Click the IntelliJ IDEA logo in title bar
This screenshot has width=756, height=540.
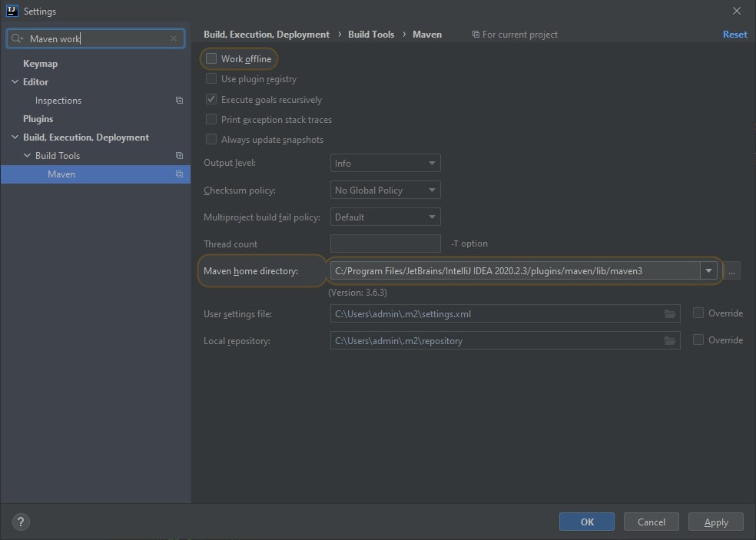[12, 11]
